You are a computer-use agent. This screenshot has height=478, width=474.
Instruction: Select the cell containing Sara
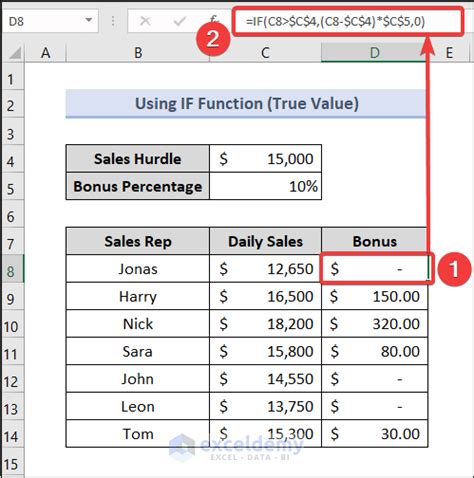tap(138, 351)
